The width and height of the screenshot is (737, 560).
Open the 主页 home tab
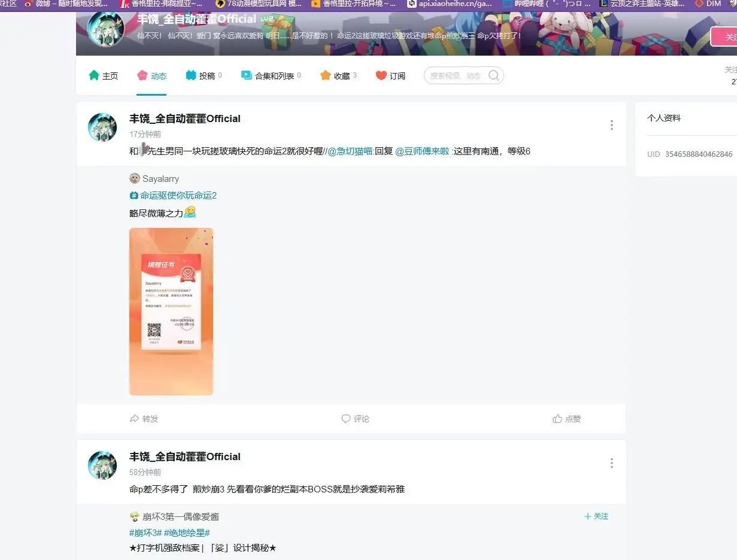[x=104, y=76]
